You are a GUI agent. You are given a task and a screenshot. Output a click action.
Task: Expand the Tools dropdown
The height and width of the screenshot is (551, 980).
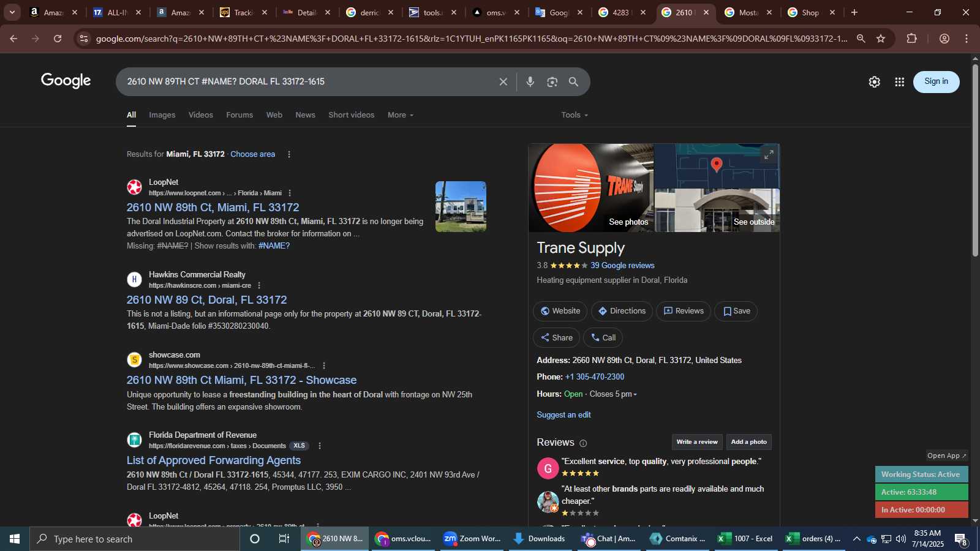click(575, 115)
